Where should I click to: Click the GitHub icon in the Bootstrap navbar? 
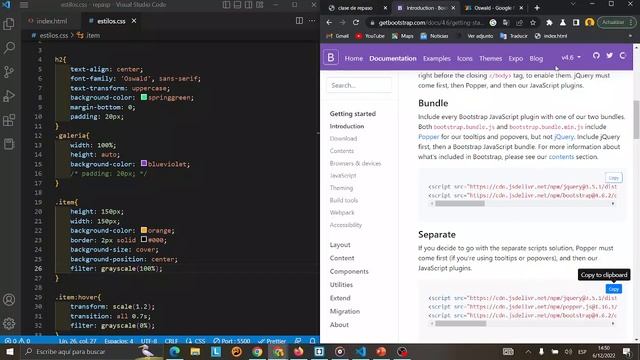click(x=596, y=56)
